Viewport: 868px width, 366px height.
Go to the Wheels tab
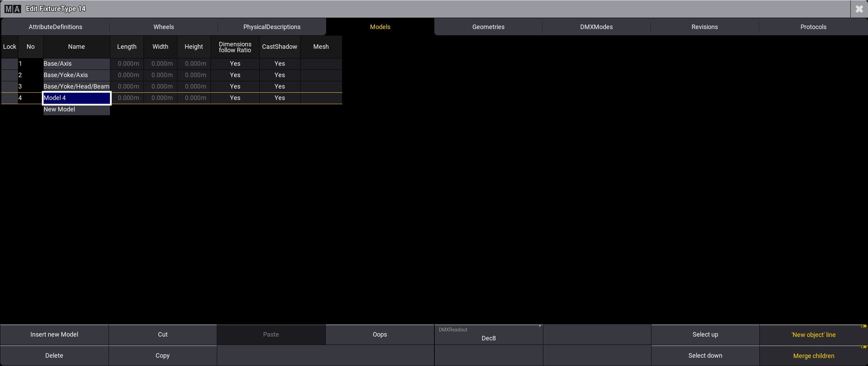point(164,27)
